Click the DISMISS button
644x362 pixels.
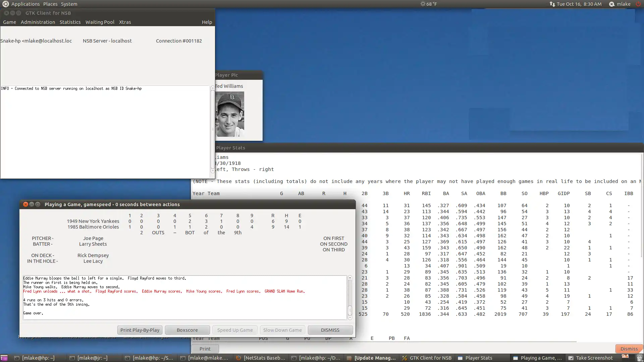click(330, 330)
